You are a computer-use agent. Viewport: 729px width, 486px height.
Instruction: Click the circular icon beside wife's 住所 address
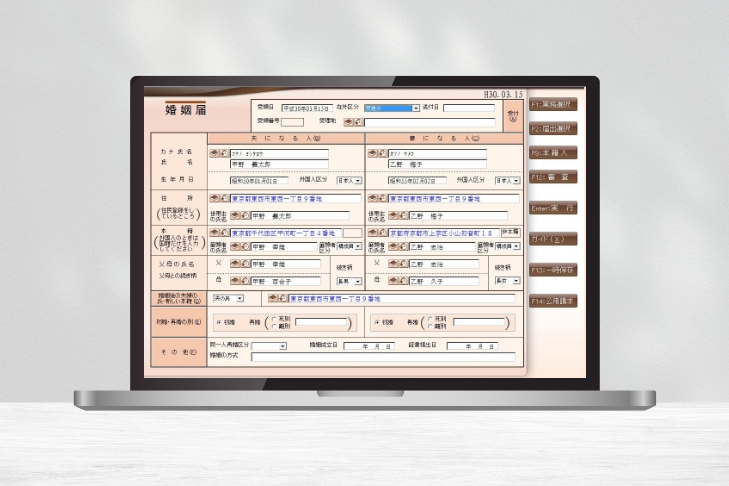[382, 198]
